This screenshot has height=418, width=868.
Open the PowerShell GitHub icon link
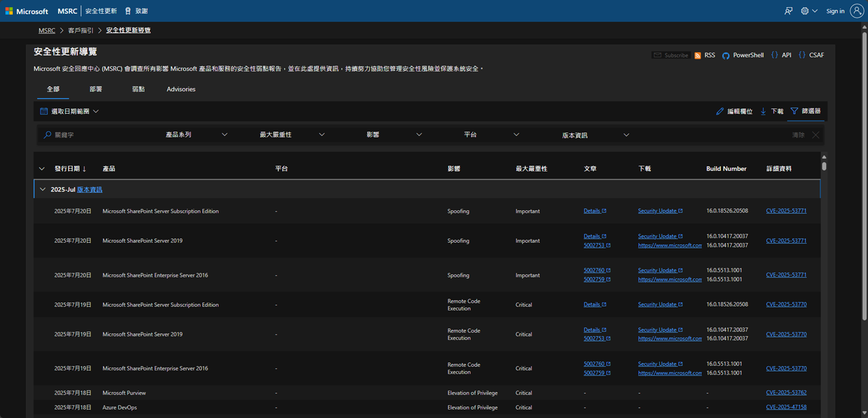click(726, 55)
